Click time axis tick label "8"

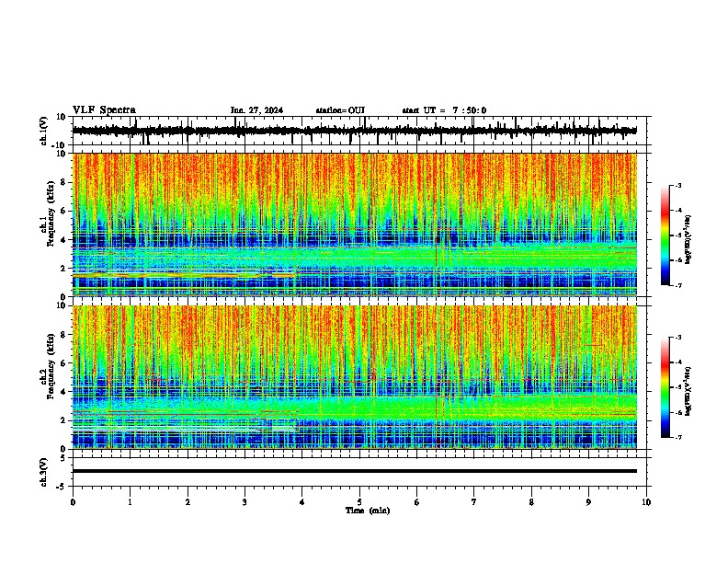pyautogui.click(x=531, y=502)
